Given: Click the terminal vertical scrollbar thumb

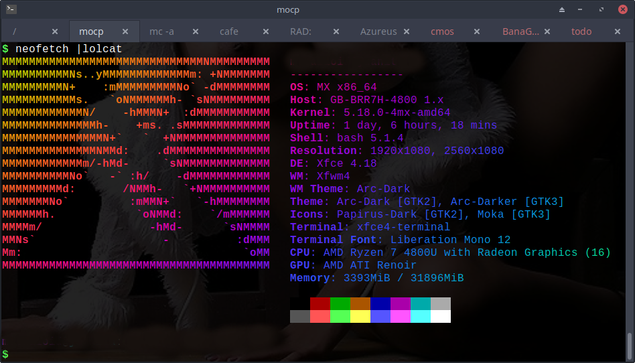Looking at the screenshot, I should 629,346.
